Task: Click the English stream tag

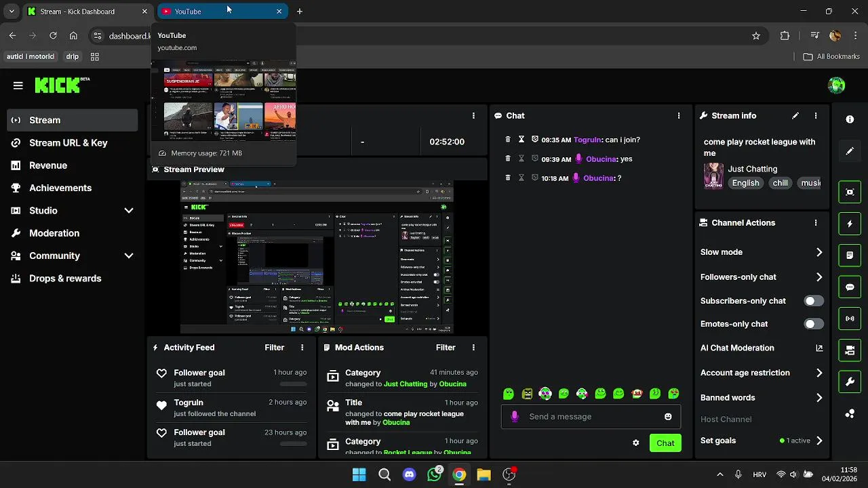Action: pos(746,183)
